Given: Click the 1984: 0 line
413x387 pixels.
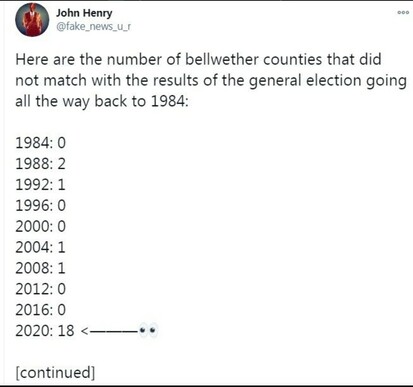Looking at the screenshot, I should [41, 143].
